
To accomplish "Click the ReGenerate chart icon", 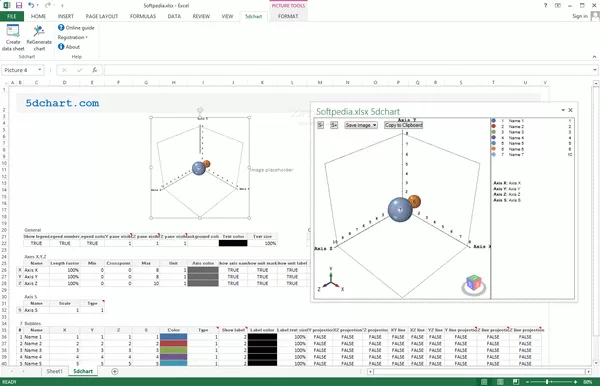I will (x=39, y=31).
